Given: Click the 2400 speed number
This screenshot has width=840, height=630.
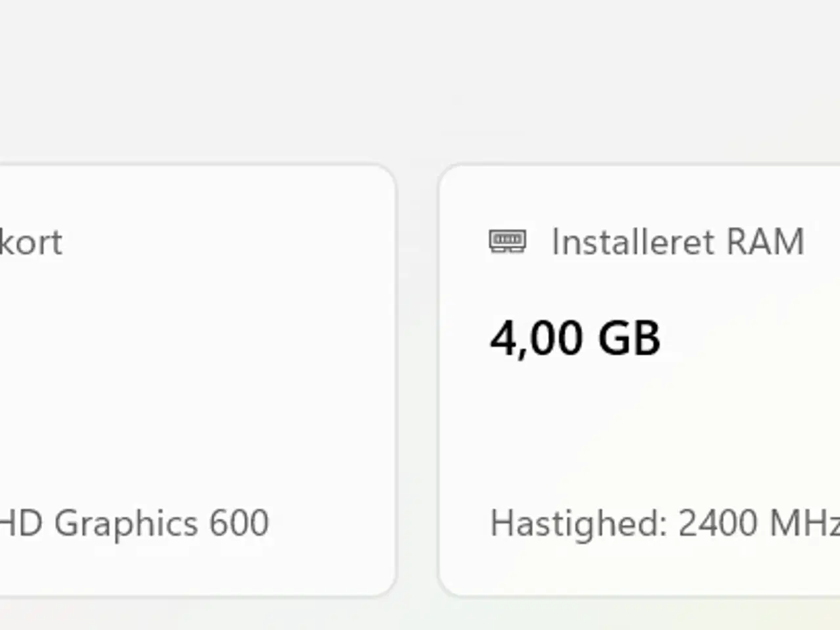Looking at the screenshot, I should 718,524.
